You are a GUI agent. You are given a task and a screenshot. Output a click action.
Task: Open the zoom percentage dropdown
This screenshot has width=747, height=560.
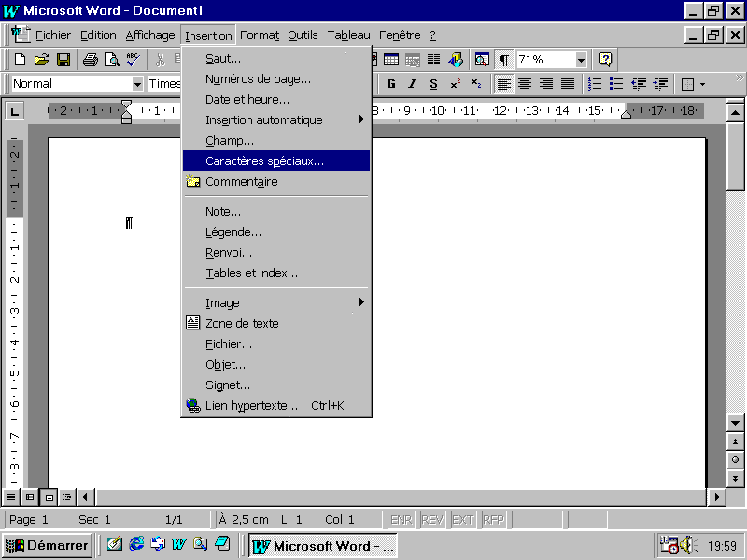point(581,60)
